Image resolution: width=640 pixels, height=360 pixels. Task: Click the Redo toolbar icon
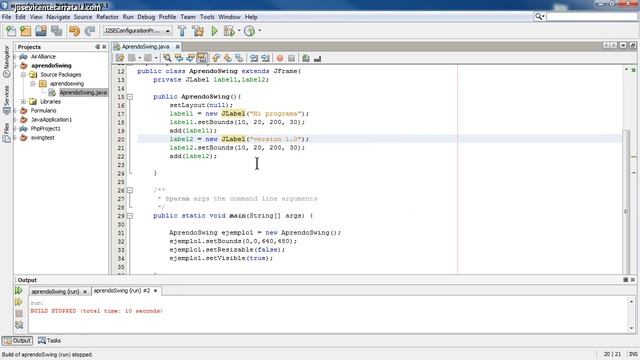[x=90, y=31]
